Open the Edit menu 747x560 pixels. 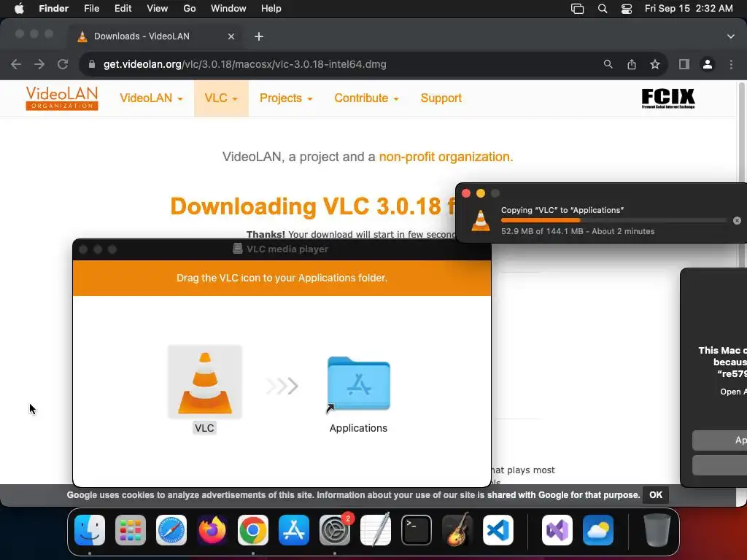[x=123, y=9]
